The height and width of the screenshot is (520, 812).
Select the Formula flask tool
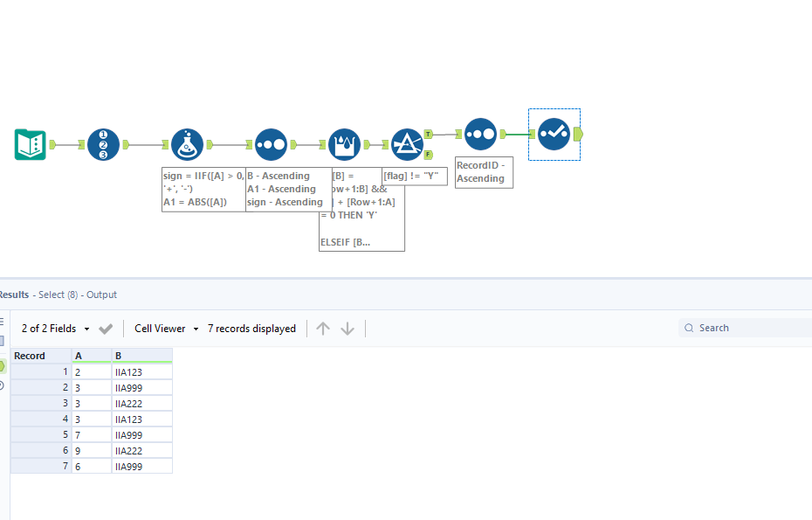click(x=187, y=145)
